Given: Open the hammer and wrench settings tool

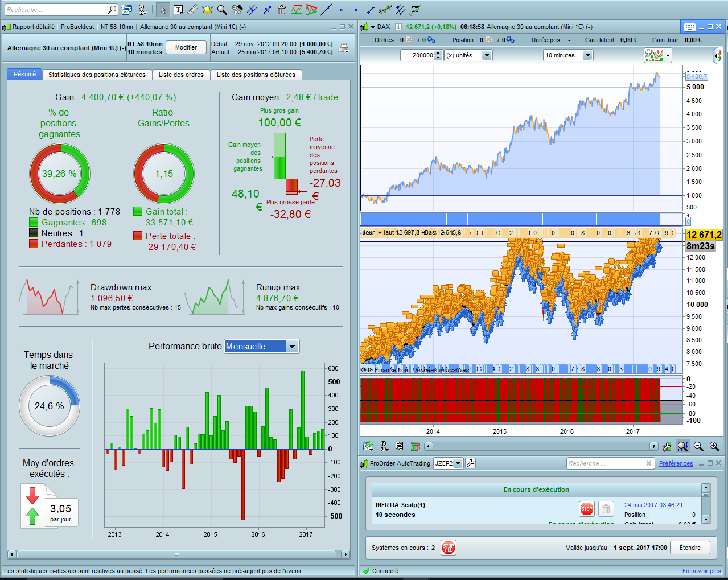Looking at the screenshot, I should coord(237,10).
